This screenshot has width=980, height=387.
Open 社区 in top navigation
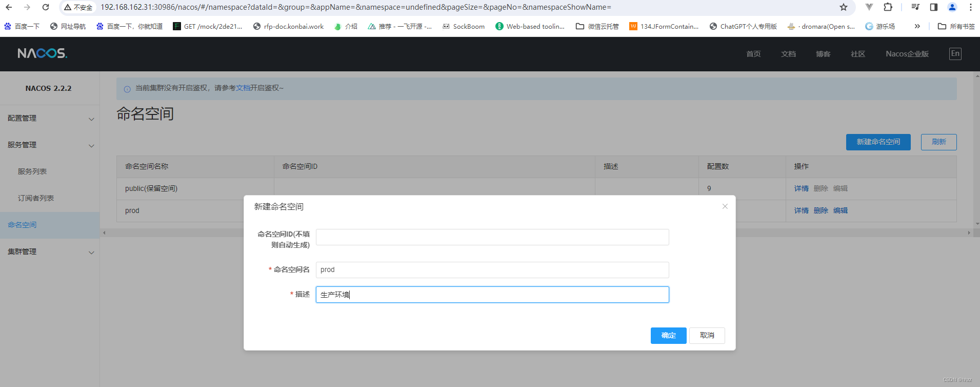[858, 54]
